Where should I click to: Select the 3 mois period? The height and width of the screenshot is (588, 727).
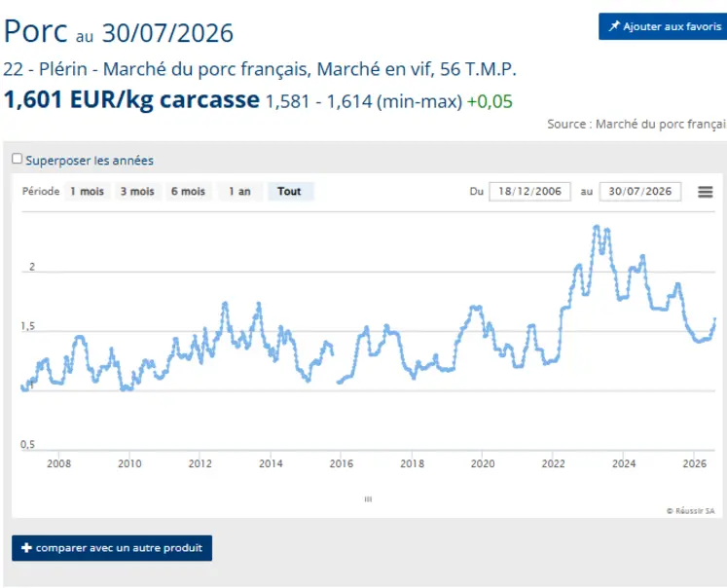137,192
